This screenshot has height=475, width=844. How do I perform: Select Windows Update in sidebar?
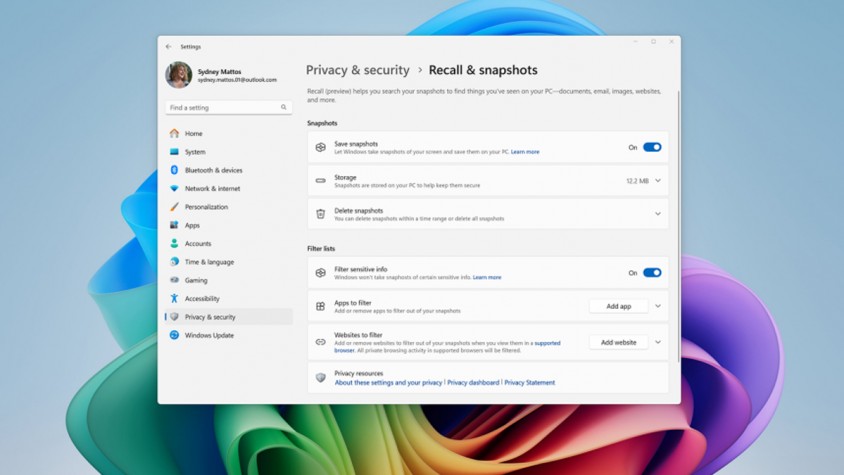coord(229,335)
